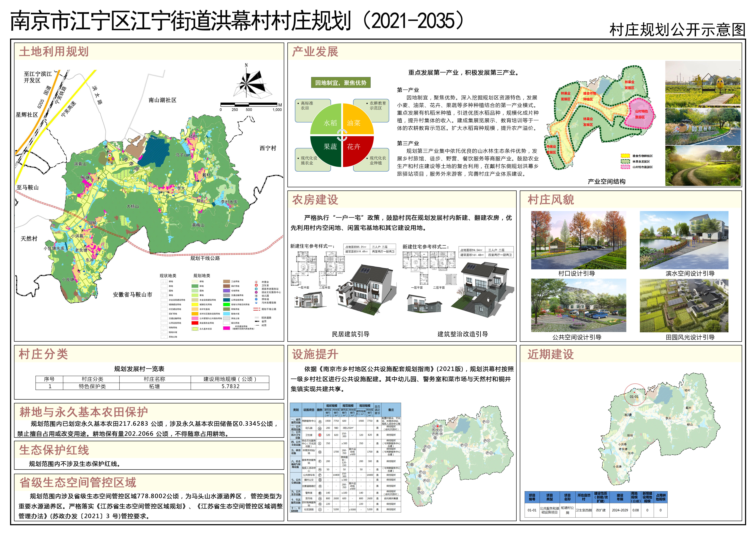Screen dimensions: 756x535
Task: Click the 幼儿园 legend icon
Action: [x=256, y=296]
